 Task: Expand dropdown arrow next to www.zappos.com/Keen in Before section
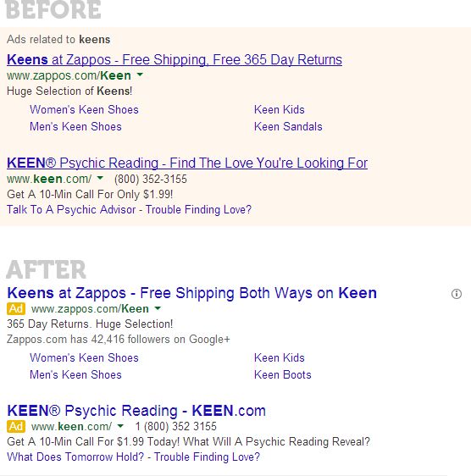[x=140, y=75]
